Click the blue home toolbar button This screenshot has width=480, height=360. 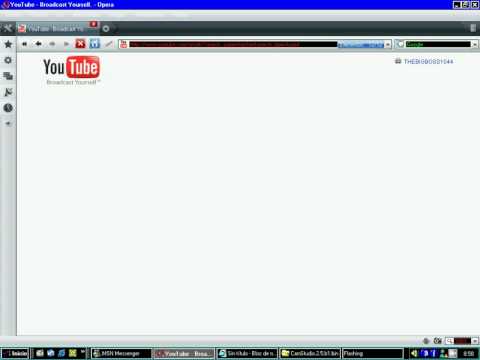click(95, 44)
